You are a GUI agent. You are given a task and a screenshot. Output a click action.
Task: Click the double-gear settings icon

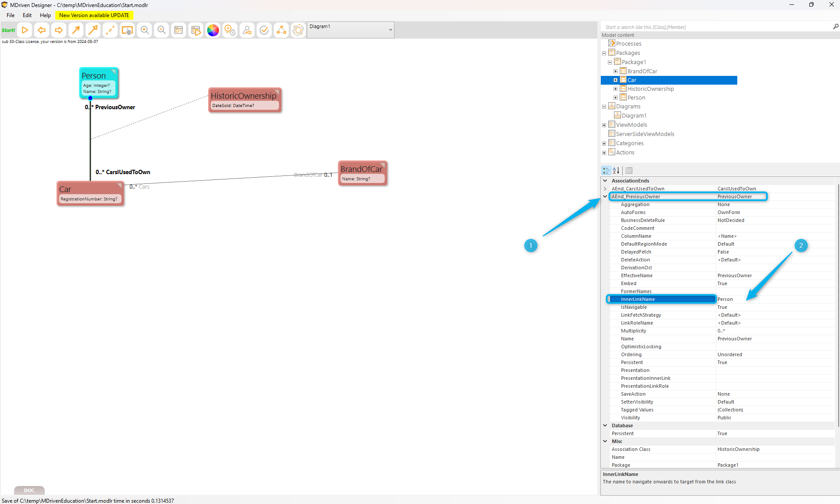pyautogui.click(x=230, y=30)
